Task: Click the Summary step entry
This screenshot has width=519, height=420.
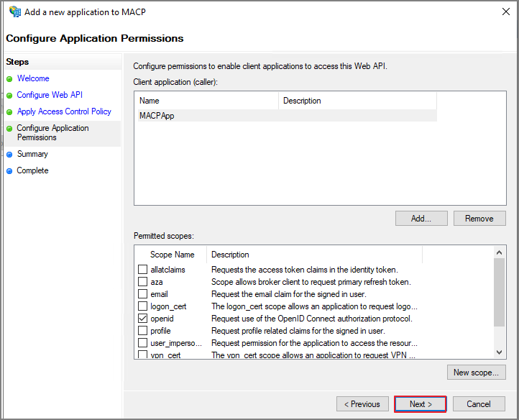Action: tap(32, 154)
